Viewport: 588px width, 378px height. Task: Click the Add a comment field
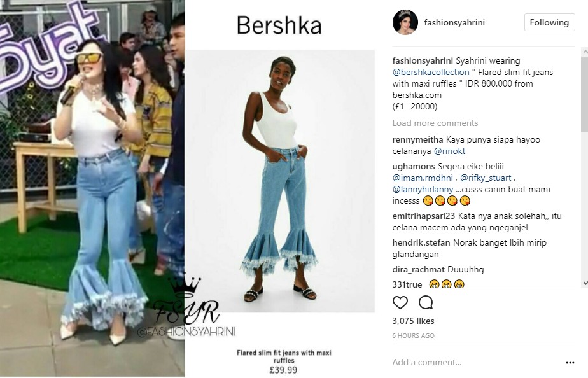476,362
